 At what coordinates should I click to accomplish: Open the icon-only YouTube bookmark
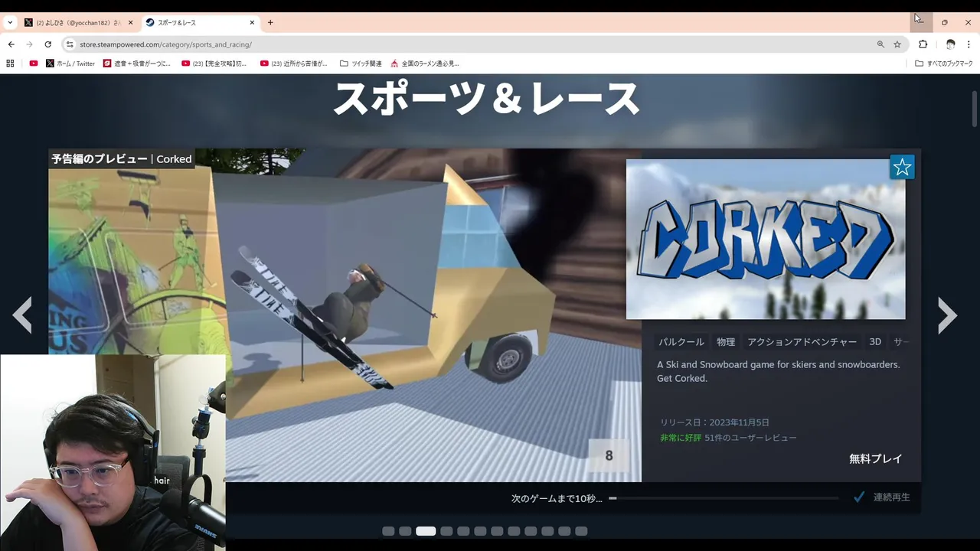click(34, 64)
